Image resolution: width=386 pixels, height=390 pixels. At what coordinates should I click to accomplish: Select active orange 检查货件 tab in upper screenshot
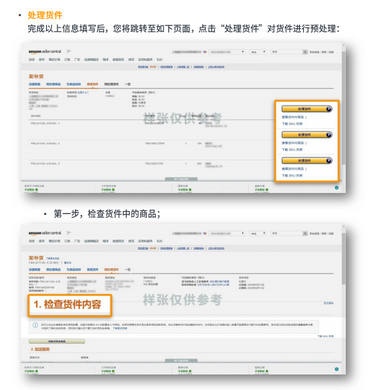(92, 84)
